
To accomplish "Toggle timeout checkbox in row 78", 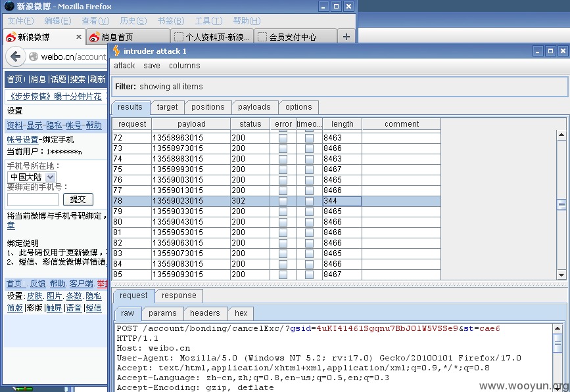I will (x=309, y=201).
